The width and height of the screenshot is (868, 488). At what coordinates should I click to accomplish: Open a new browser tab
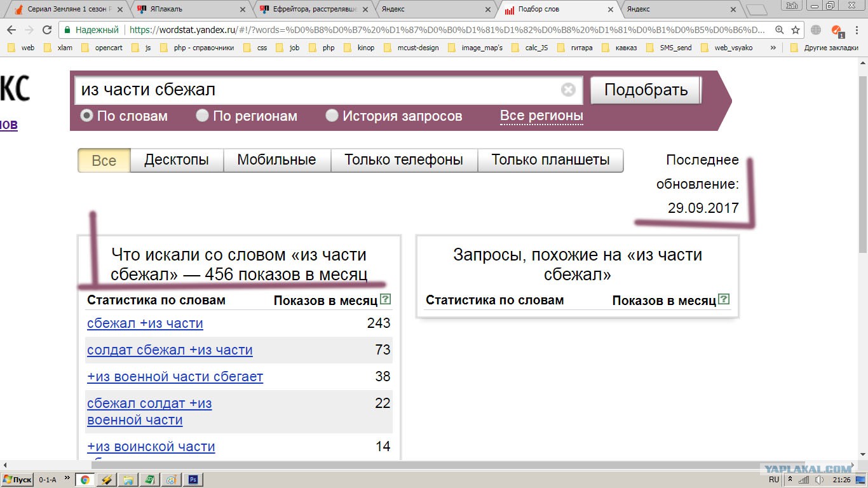pyautogui.click(x=756, y=10)
